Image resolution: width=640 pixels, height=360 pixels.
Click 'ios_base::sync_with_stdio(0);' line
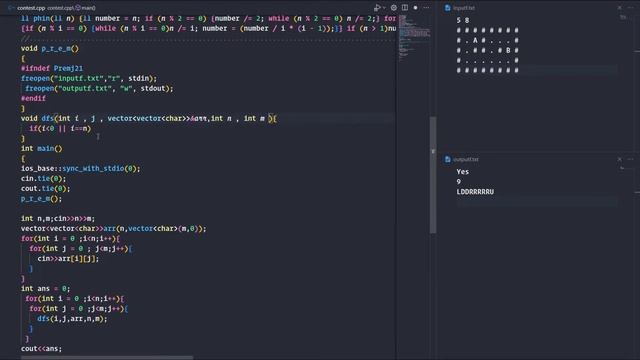point(80,169)
